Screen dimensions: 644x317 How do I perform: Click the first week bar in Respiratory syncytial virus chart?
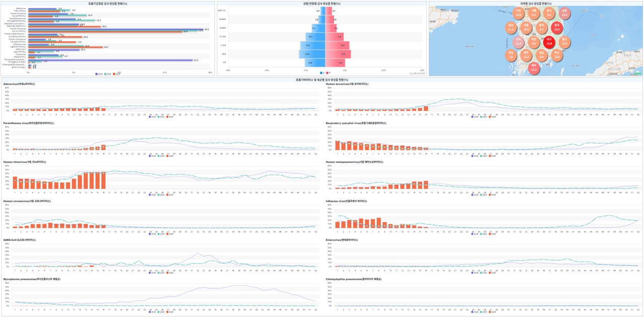[x=337, y=145]
